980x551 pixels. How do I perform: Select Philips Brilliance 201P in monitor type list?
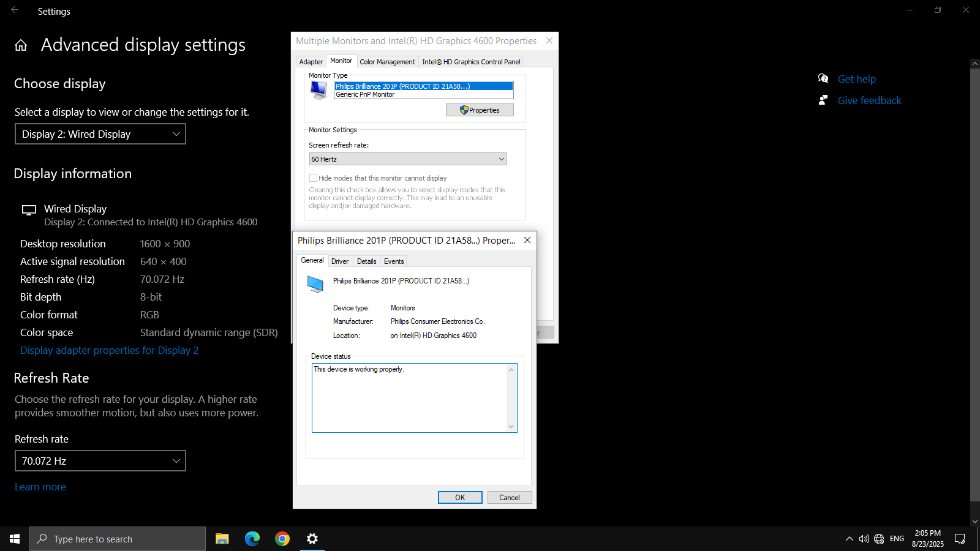(x=424, y=86)
